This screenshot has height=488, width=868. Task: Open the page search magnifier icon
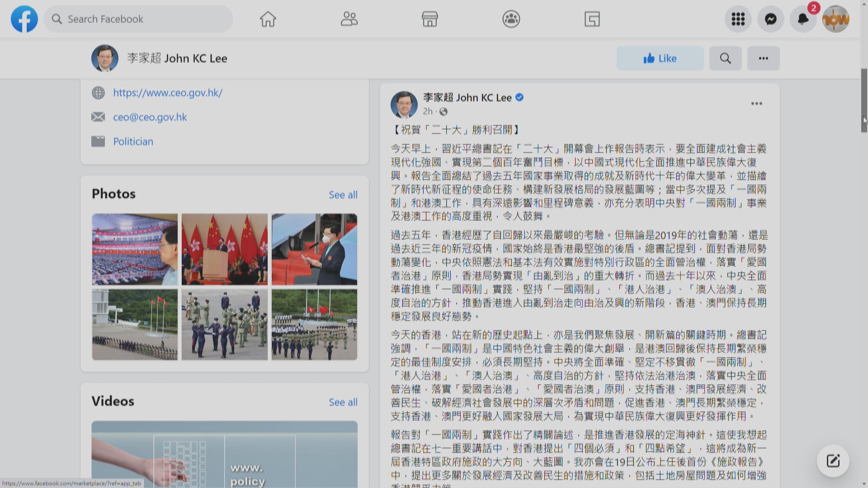coord(725,58)
